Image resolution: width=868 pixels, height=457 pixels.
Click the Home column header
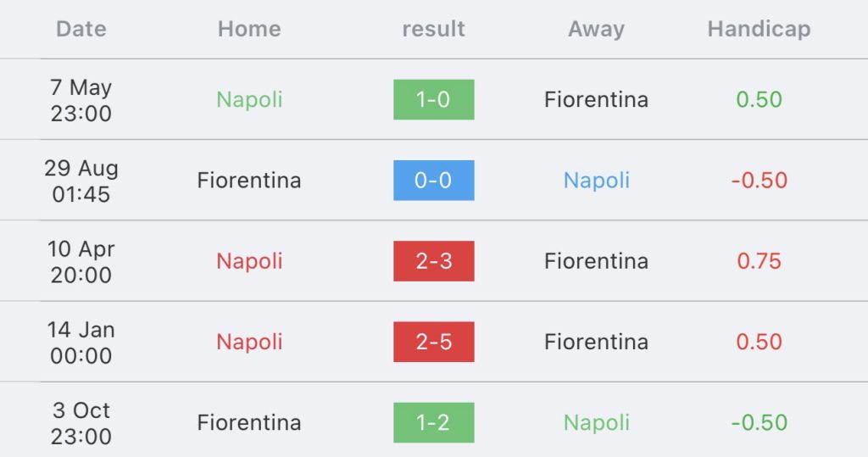249,29
